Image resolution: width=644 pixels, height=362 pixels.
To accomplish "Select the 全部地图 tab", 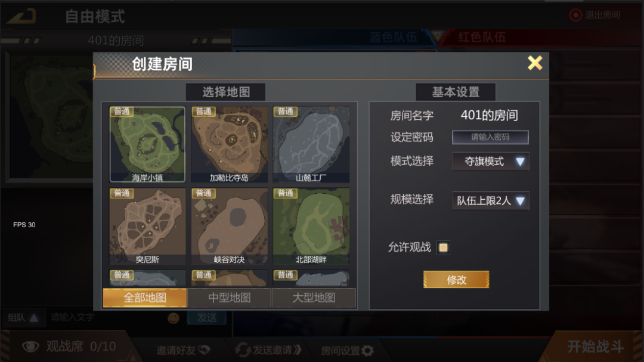I will coord(144,298).
